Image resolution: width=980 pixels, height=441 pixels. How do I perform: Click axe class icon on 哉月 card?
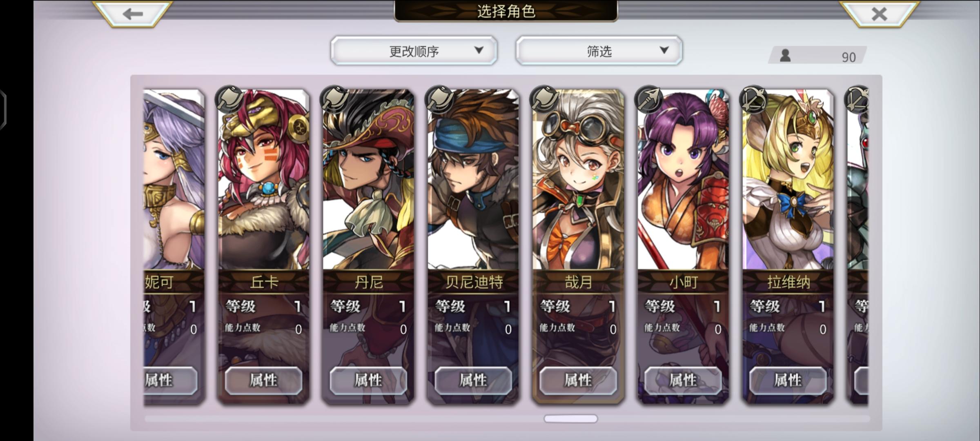click(x=544, y=100)
